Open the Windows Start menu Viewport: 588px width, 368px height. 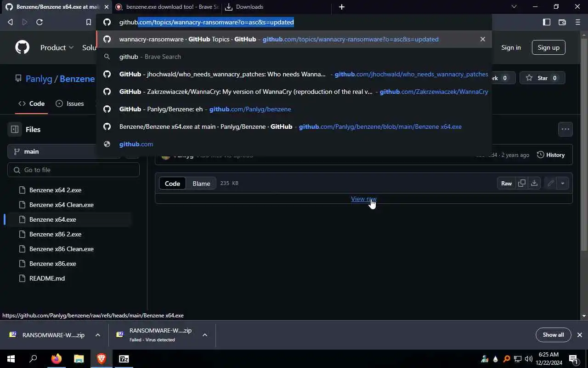pyautogui.click(x=11, y=359)
